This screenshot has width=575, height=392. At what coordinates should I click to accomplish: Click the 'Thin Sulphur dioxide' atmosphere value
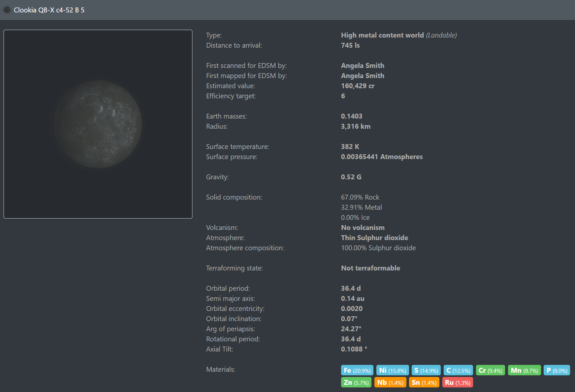[x=374, y=238]
